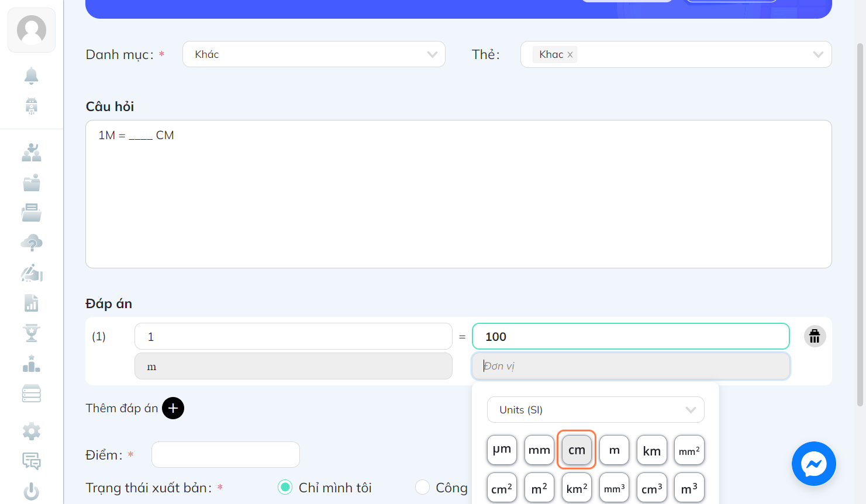This screenshot has height=504, width=866.
Task: Open the report chart sidebar icon
Action: click(x=32, y=303)
